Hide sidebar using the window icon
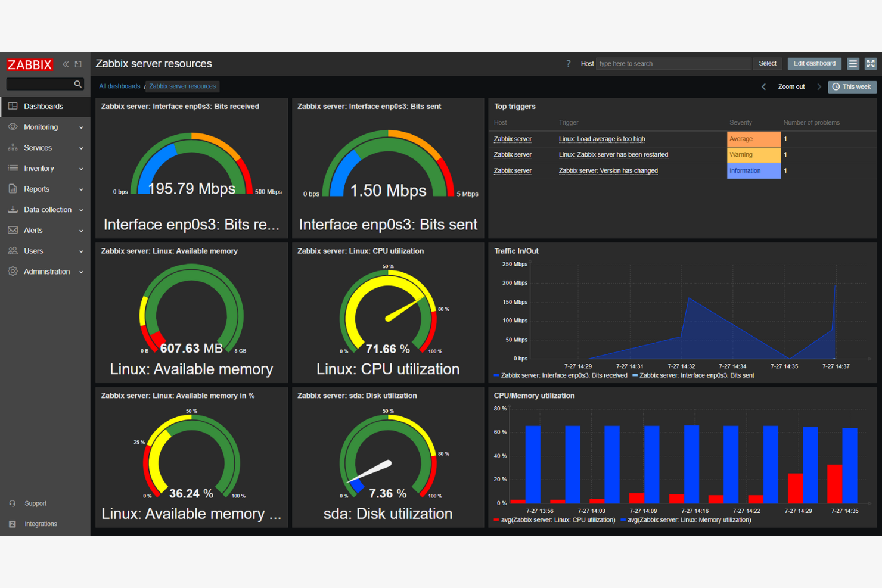This screenshot has width=882, height=588. (x=78, y=64)
